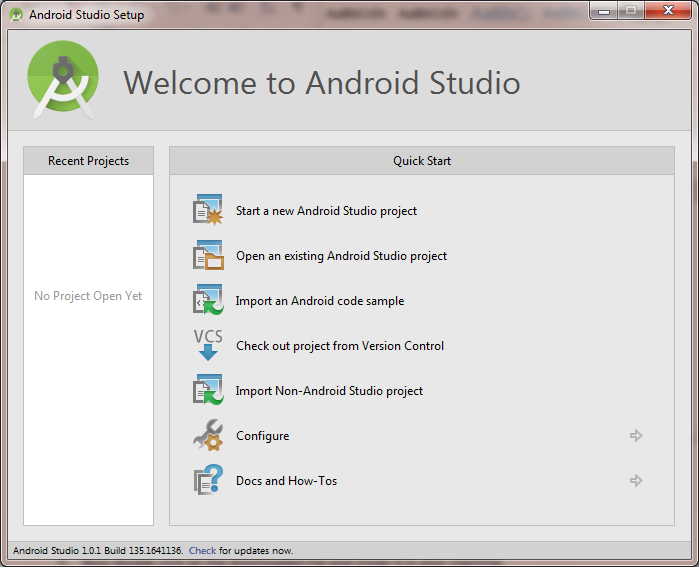Expand the Configure submenu arrow
Viewport: 699px width, 567px height.
pyautogui.click(x=636, y=436)
